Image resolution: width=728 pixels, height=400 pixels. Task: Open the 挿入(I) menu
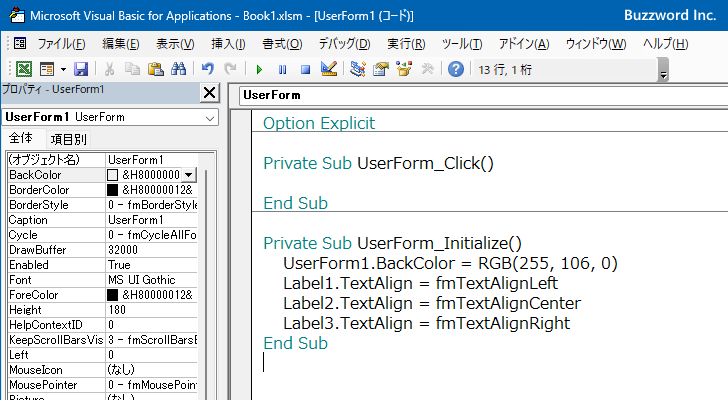(x=228, y=44)
